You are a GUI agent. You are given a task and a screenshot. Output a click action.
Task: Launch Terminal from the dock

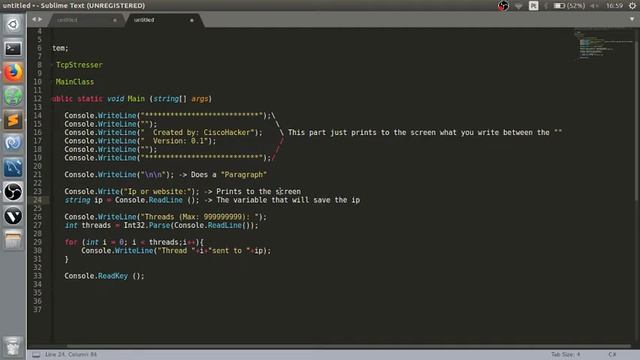click(13, 49)
